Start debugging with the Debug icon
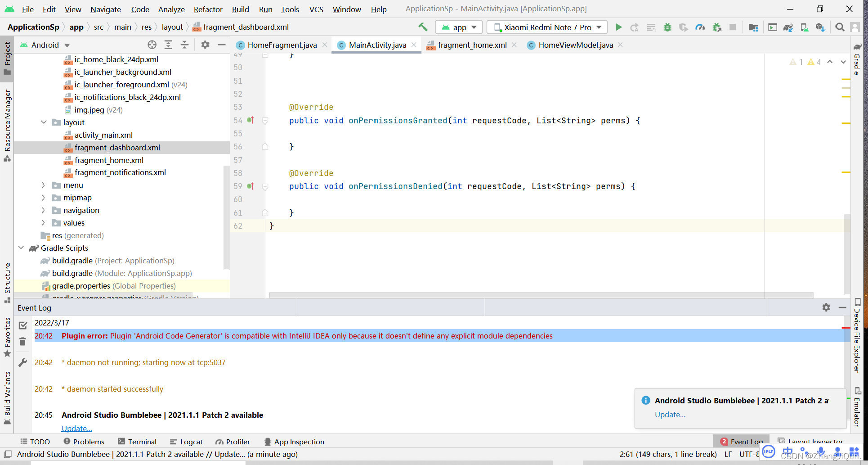Screen dimensions: 868x465 tap(667, 27)
